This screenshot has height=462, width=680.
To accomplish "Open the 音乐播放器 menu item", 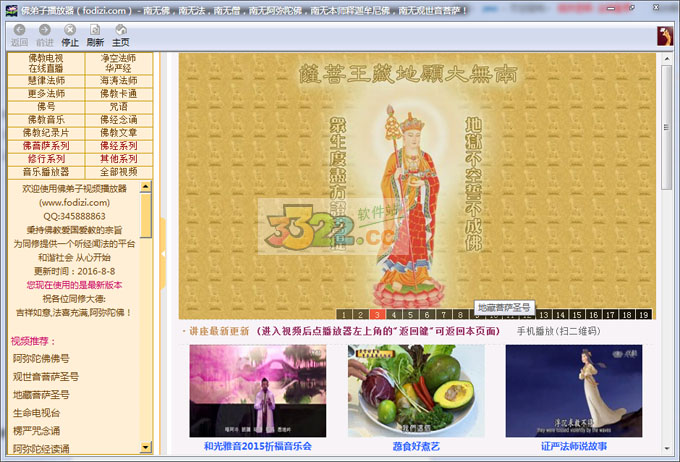I will tap(46, 171).
